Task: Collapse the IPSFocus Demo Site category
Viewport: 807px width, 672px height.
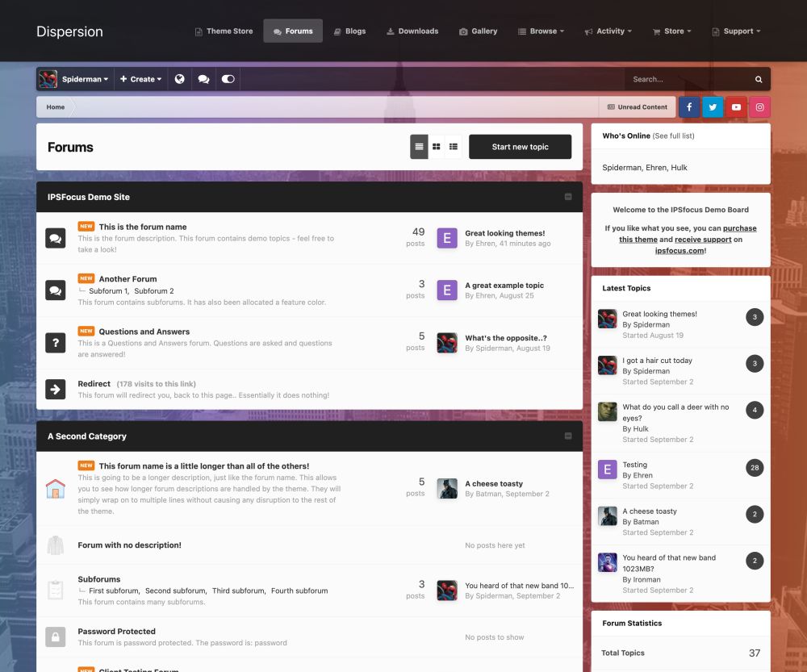Action: pos(567,197)
